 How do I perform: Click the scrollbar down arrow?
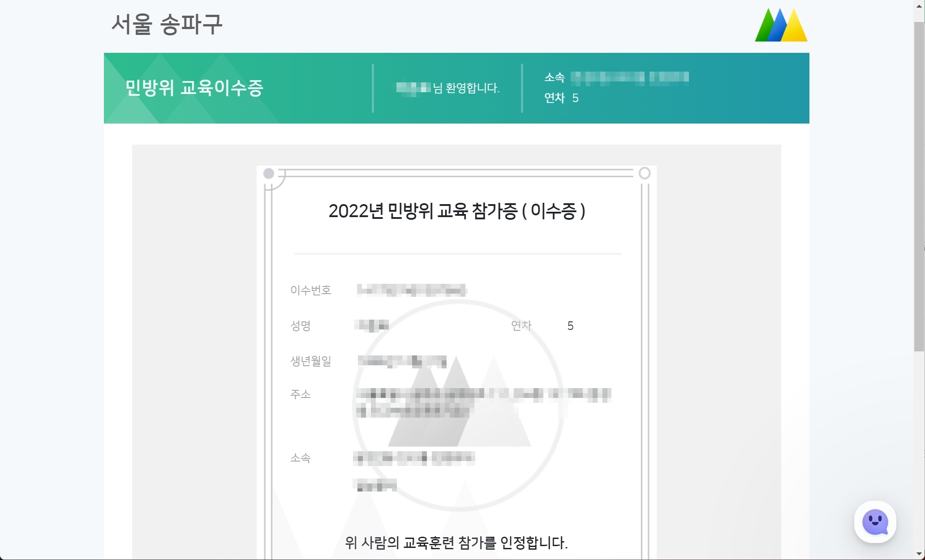pyautogui.click(x=919, y=554)
